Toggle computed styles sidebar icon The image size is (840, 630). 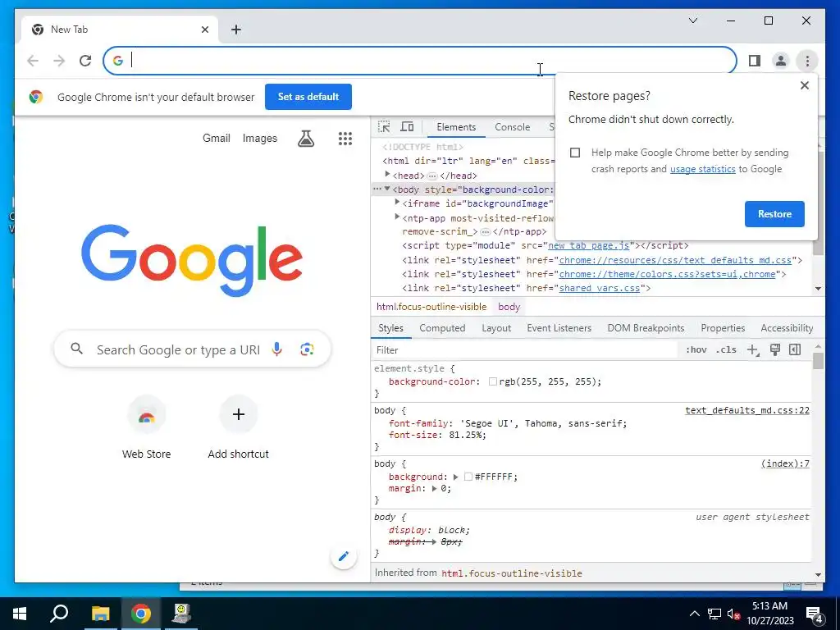[x=795, y=349]
